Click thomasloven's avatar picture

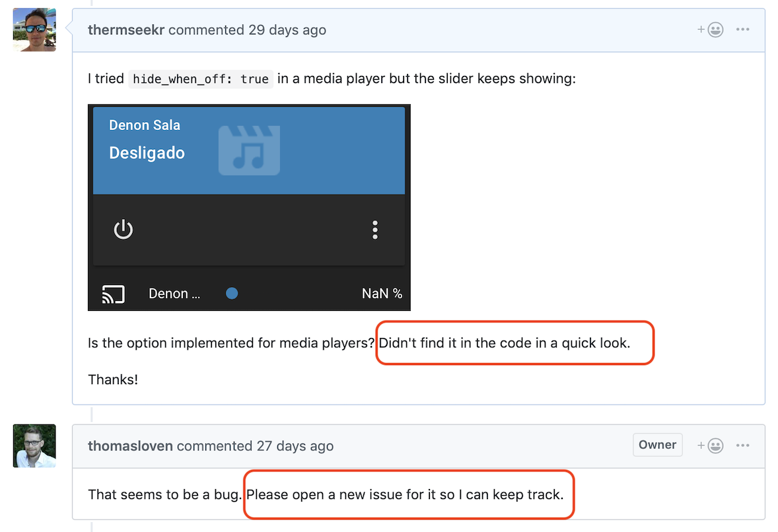[34, 445]
